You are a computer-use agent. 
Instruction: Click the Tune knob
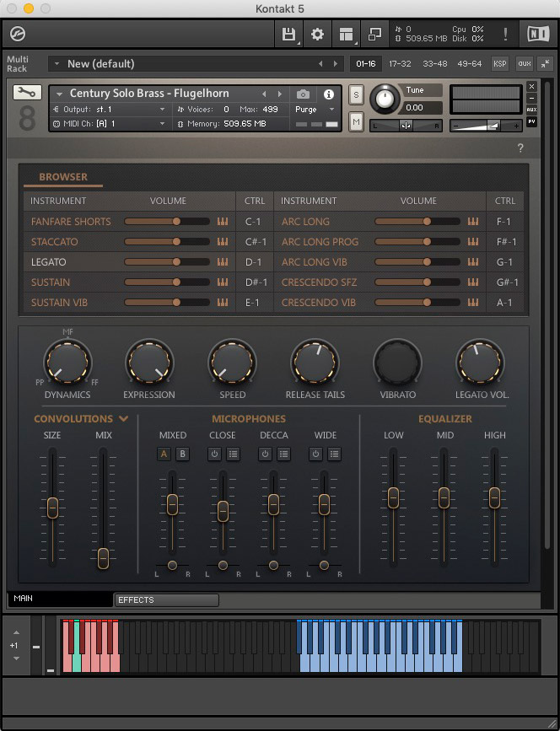385,99
